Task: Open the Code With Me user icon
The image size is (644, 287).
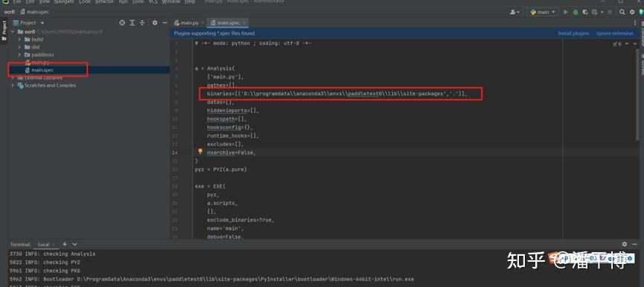Action: pos(514,13)
